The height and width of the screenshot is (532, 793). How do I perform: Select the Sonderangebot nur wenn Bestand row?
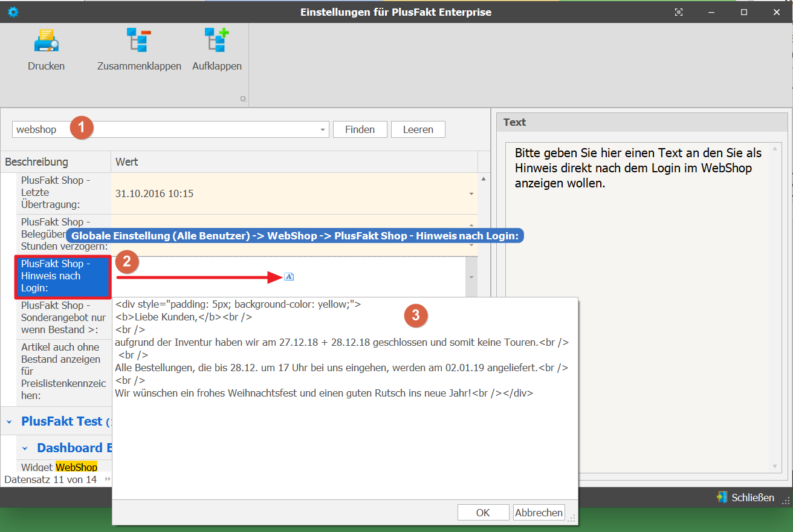click(x=63, y=317)
